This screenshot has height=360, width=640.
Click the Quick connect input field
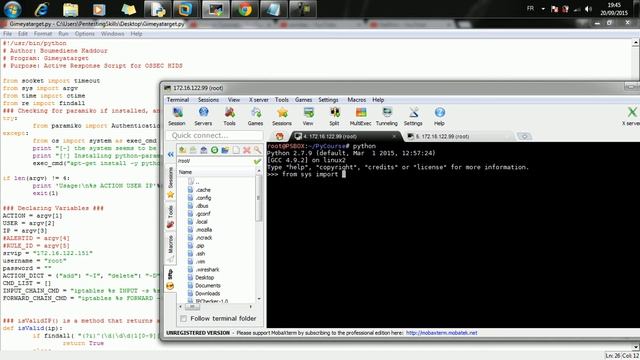pos(215,136)
